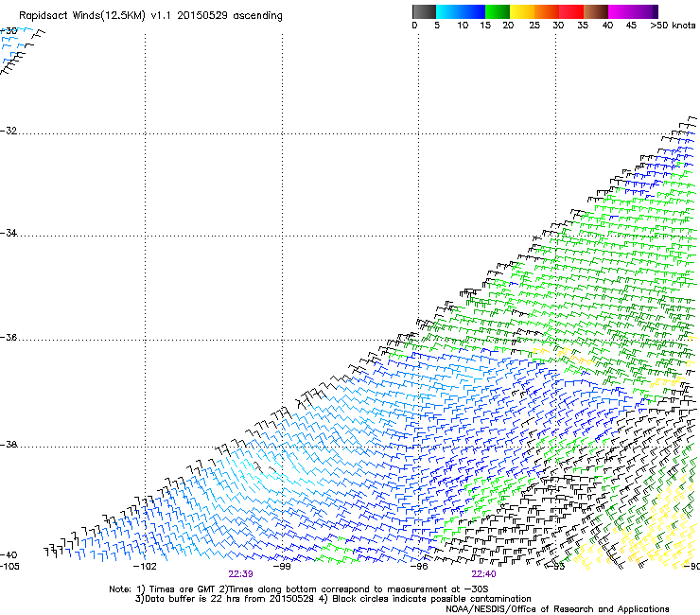The width and height of the screenshot is (700, 615).
Task: Click the '>50 knots' legend label
Action: (x=673, y=26)
